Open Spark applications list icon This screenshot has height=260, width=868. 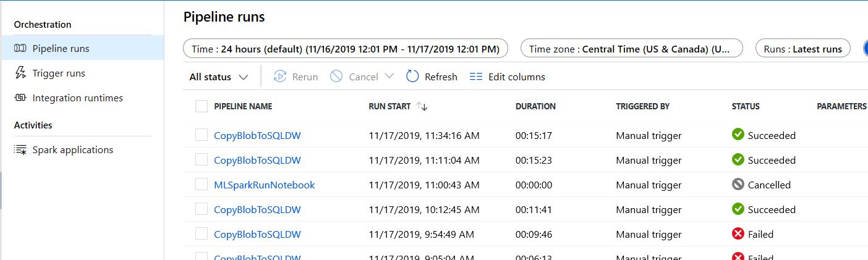point(20,150)
